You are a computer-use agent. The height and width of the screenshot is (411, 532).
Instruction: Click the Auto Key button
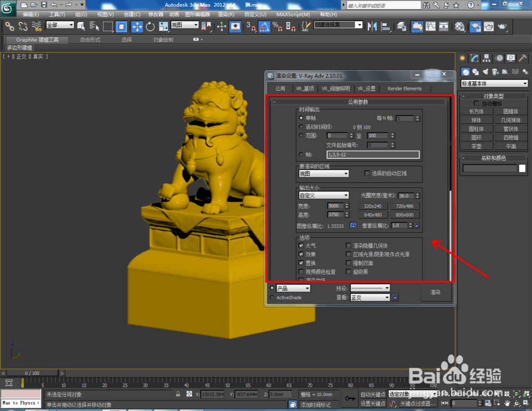(x=373, y=394)
